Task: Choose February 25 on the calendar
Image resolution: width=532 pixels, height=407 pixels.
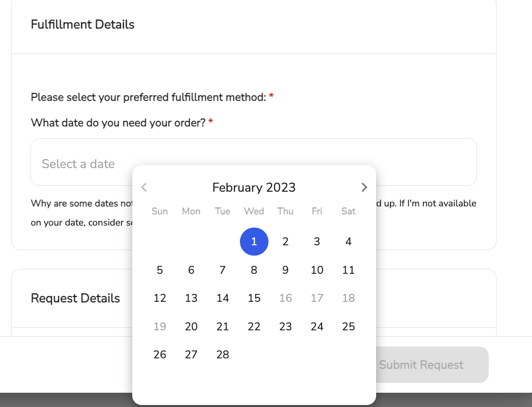Action: 349,326
